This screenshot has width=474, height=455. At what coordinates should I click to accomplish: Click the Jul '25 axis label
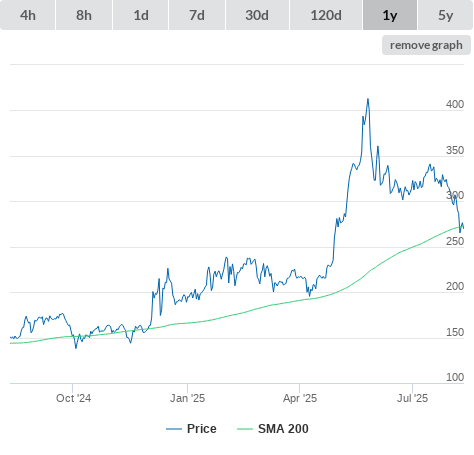412,398
